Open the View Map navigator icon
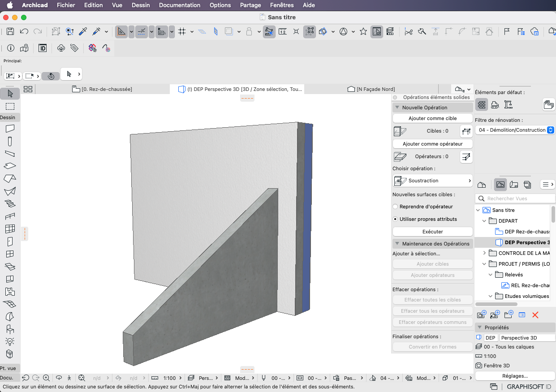Viewport: 556px width, 392px height. pos(500,184)
